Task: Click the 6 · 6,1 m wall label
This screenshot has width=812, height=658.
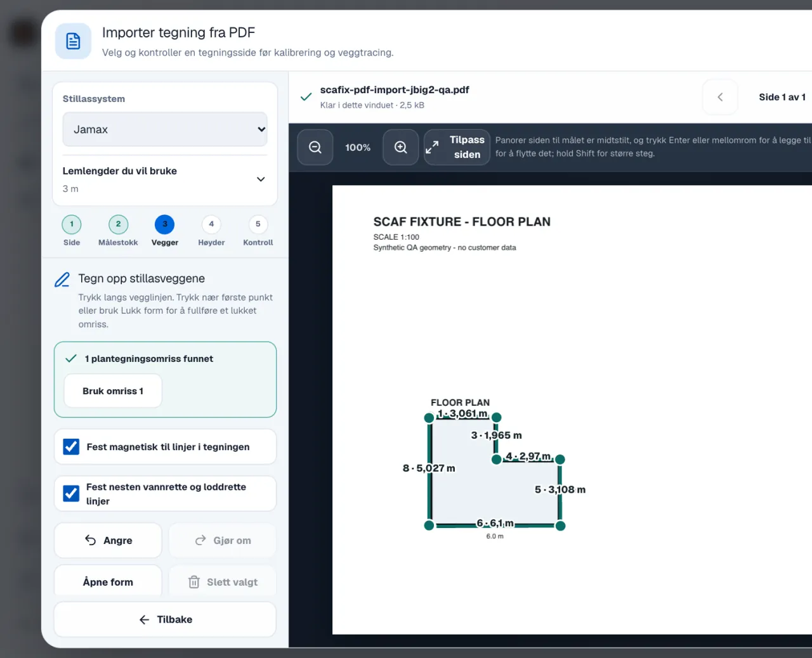Action: click(495, 523)
